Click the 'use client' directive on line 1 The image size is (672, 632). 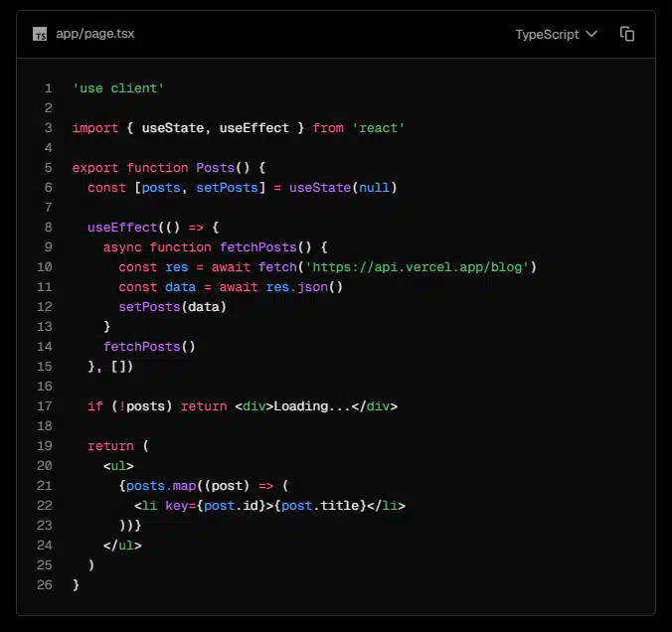pyautogui.click(x=118, y=88)
